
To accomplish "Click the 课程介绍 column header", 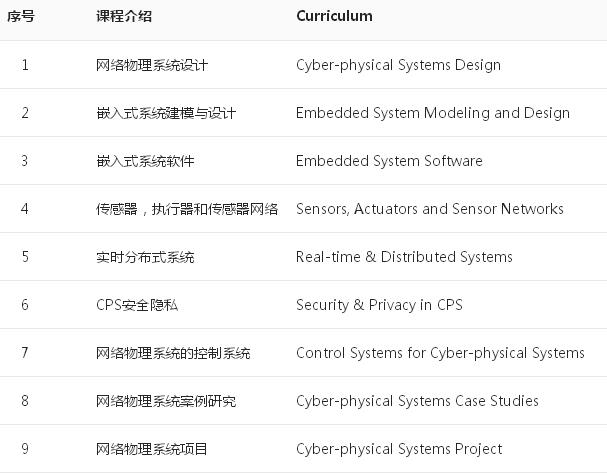I will point(124,16).
